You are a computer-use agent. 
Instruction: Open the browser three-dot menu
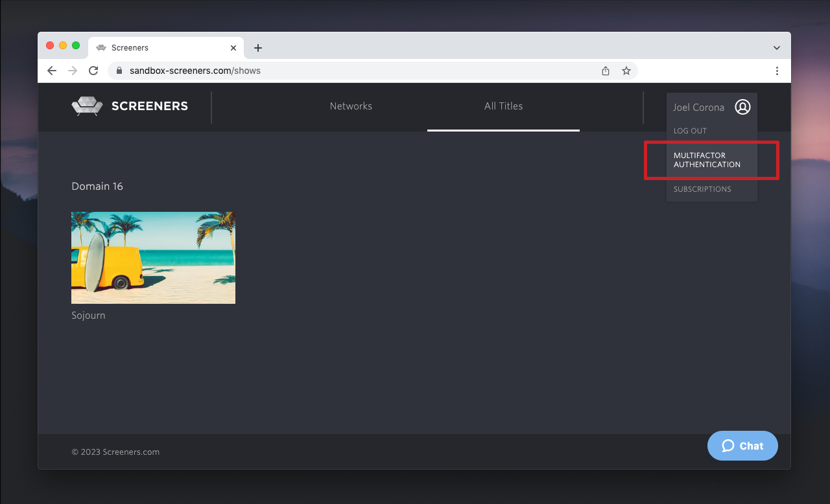tap(777, 71)
